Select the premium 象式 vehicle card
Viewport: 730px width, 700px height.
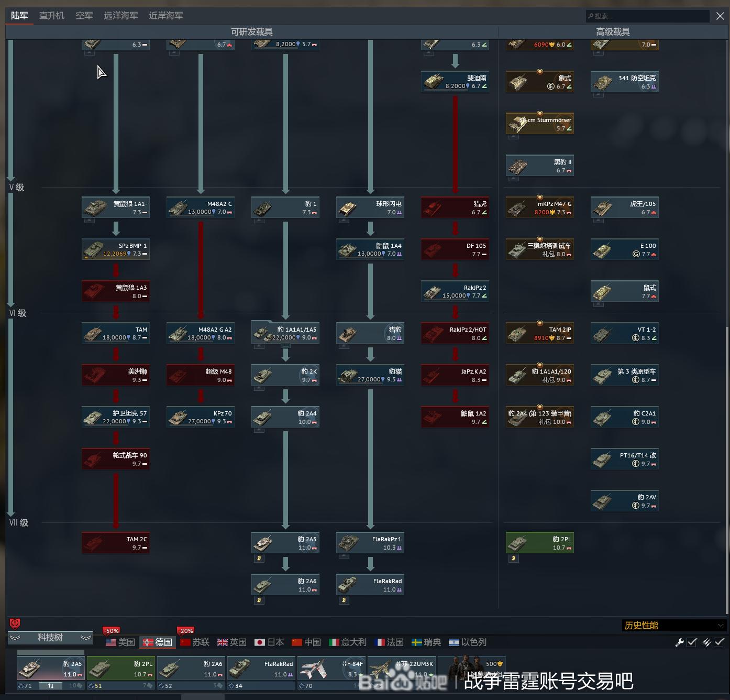point(540,82)
